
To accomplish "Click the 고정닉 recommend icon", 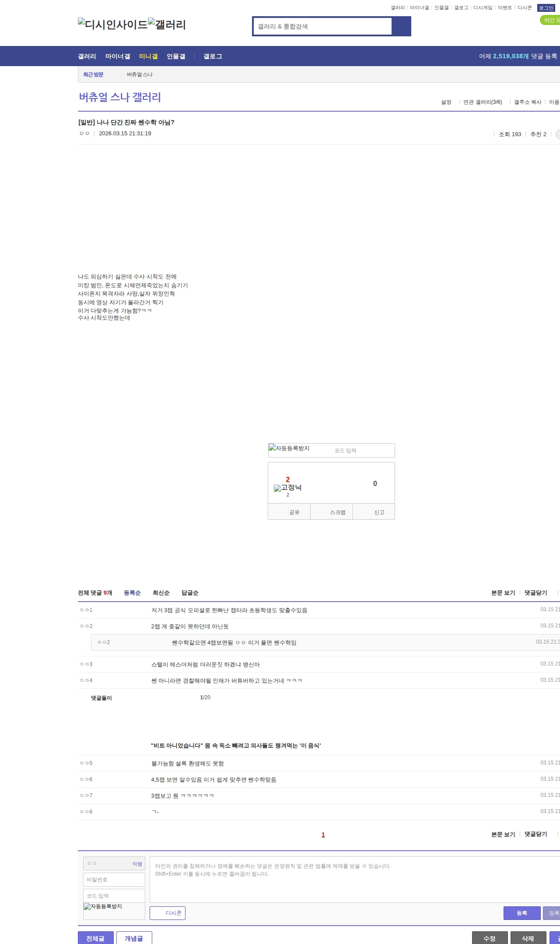I will click(287, 488).
